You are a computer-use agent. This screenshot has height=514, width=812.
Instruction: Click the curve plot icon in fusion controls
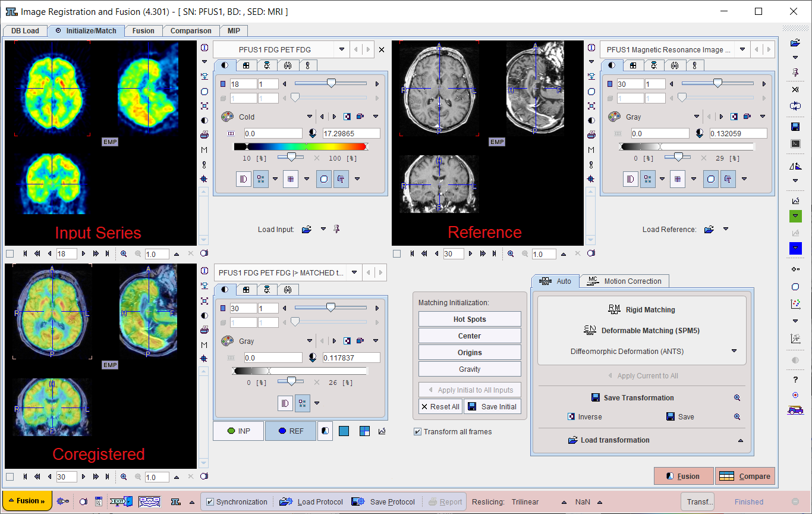[382, 431]
